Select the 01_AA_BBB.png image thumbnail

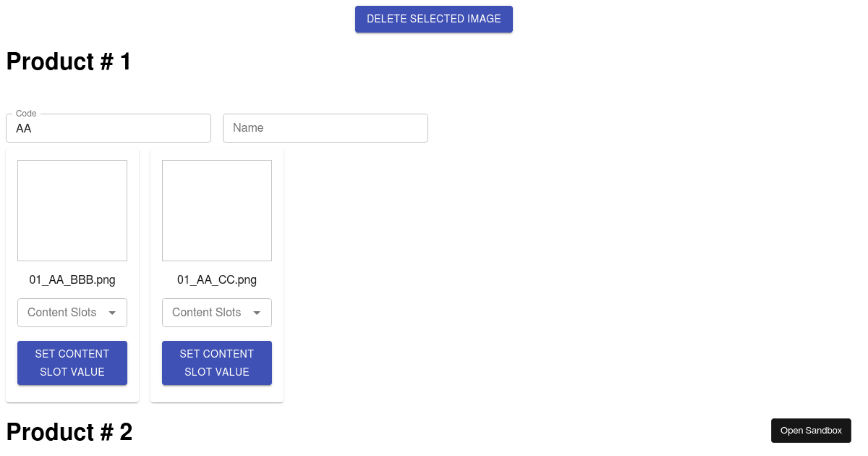pos(72,211)
